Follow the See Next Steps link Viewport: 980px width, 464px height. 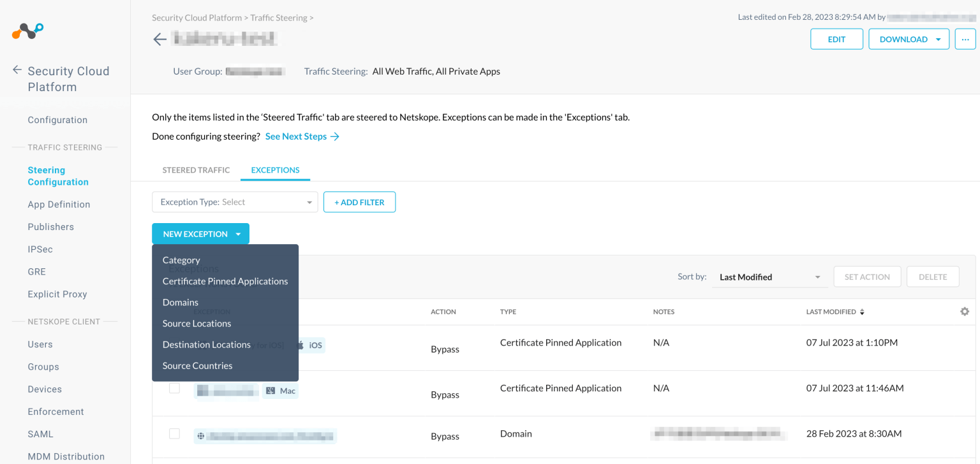(296, 136)
